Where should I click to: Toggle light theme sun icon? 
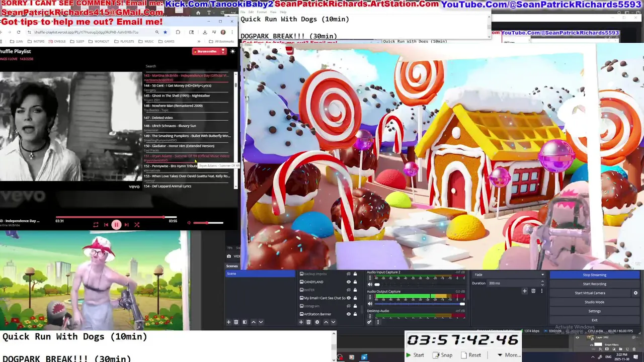point(232,51)
